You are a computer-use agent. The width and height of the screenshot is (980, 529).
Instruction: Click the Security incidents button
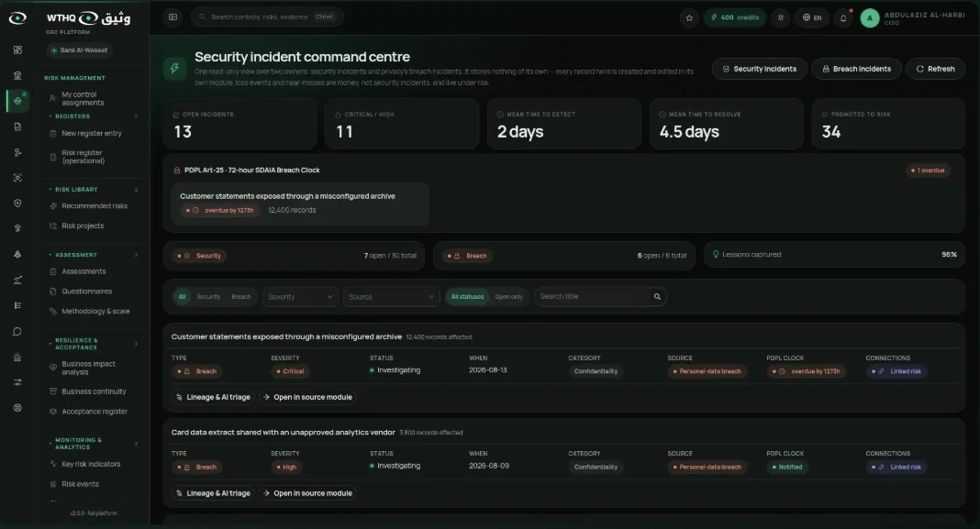click(x=760, y=69)
